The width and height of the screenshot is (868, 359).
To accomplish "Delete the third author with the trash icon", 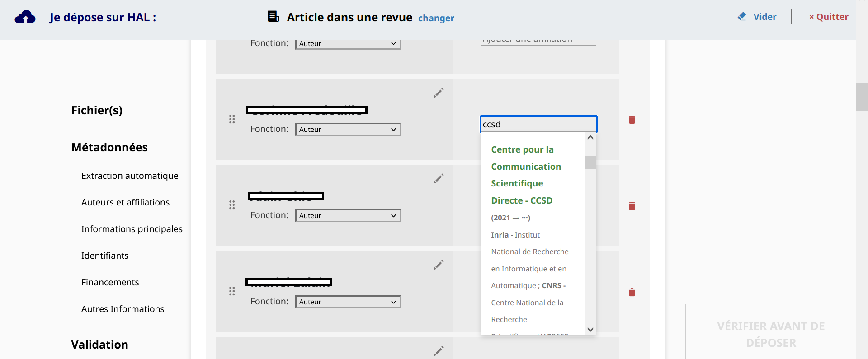I will pos(632,206).
